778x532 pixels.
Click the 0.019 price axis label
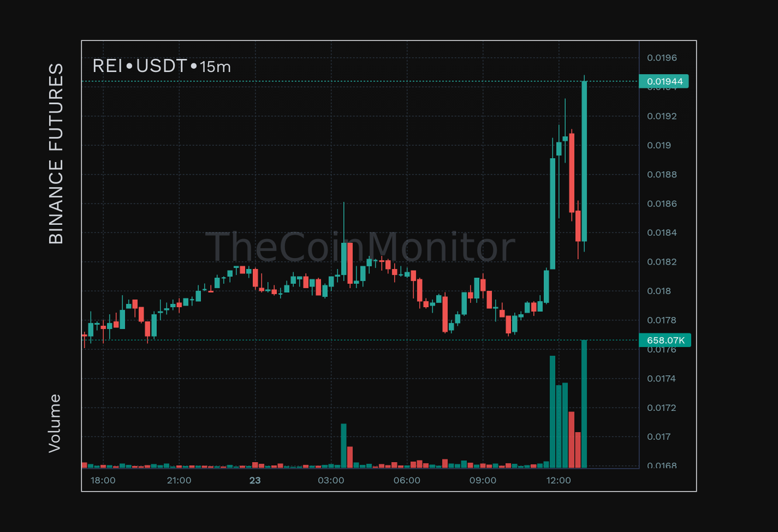click(659, 146)
